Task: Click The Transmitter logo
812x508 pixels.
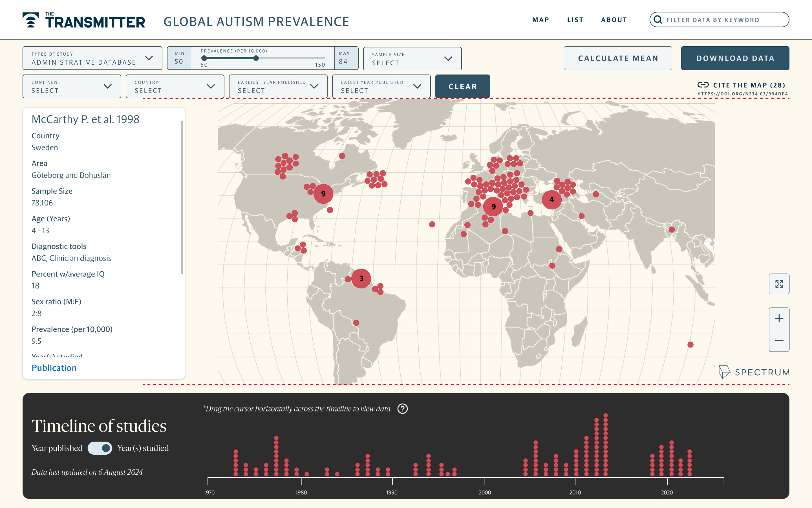Action: 83,21
